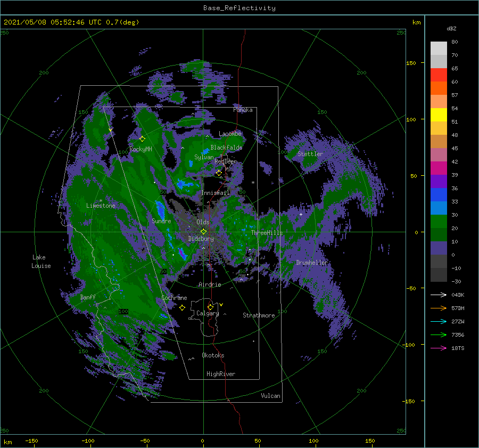Click the Okotoks city label
Image resolution: width=479 pixels, height=448 pixels.
pyautogui.click(x=213, y=355)
